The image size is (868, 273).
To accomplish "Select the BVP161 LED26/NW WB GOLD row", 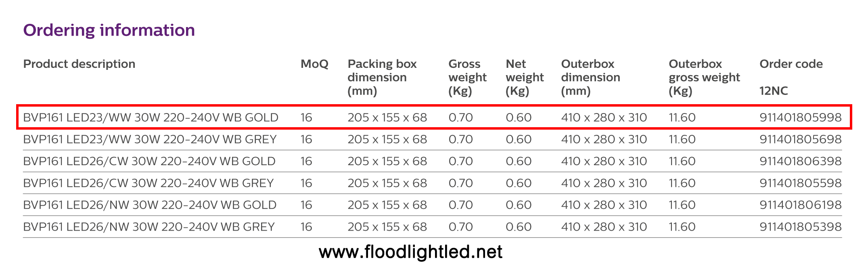I will pos(432,205).
